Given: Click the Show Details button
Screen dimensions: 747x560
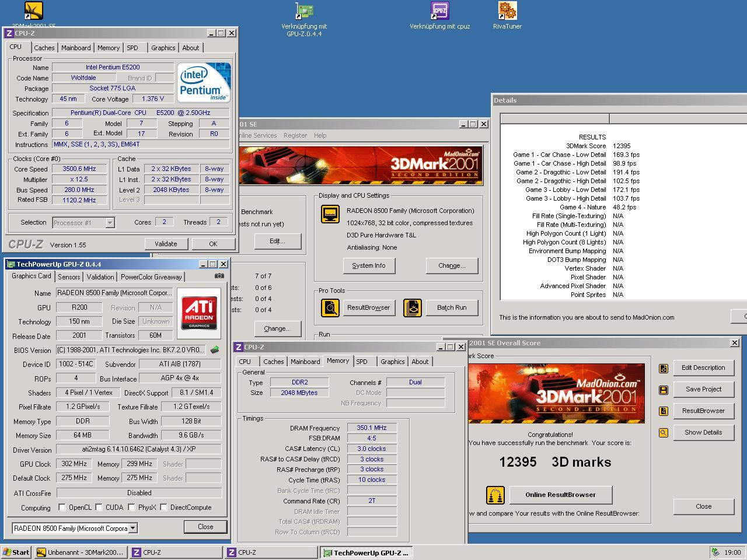Looking at the screenshot, I should click(x=703, y=432).
